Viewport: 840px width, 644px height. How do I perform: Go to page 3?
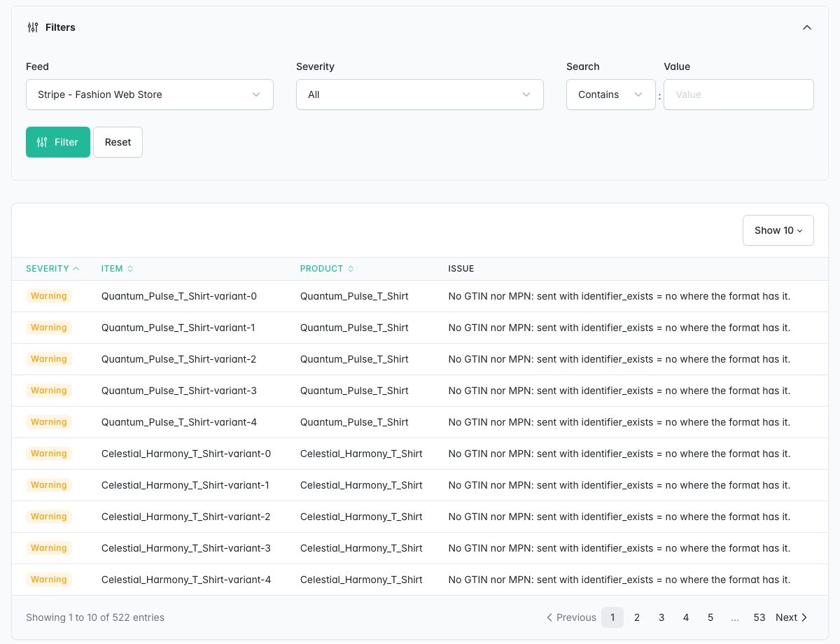661,617
